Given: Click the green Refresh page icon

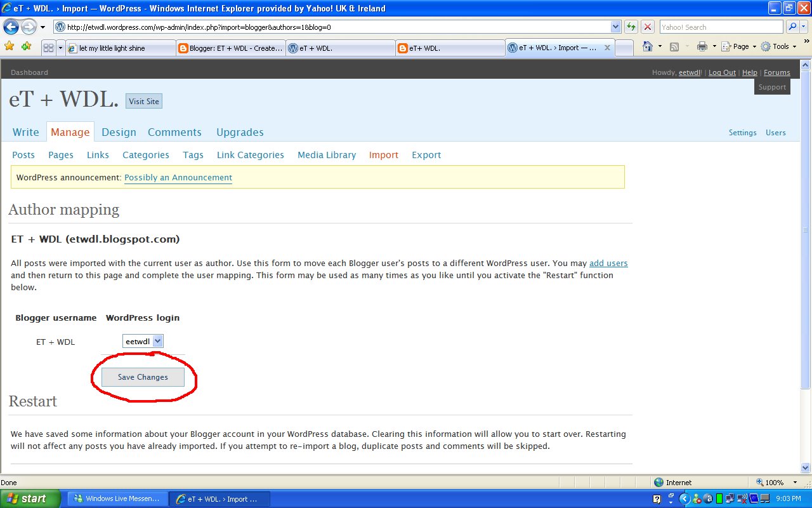Looking at the screenshot, I should tap(631, 27).
